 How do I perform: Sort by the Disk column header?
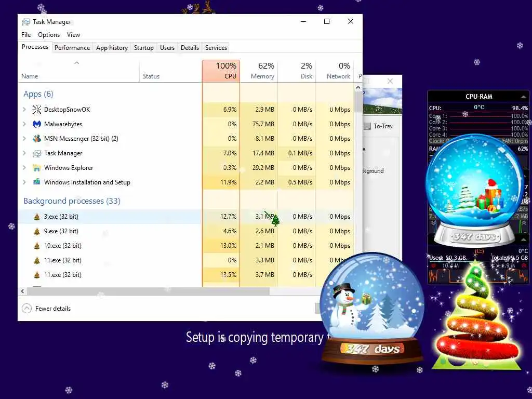click(297, 71)
